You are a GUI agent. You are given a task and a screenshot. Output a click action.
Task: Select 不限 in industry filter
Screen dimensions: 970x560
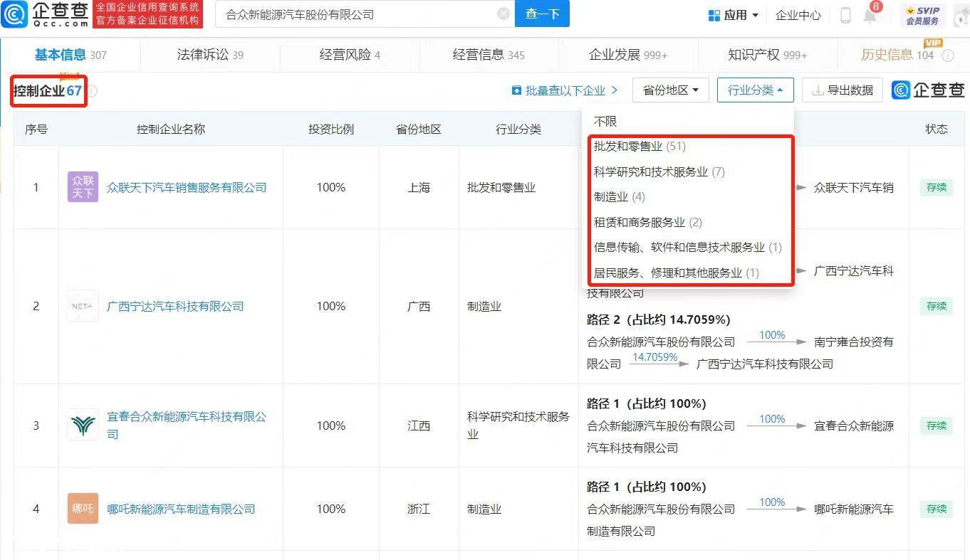605,122
